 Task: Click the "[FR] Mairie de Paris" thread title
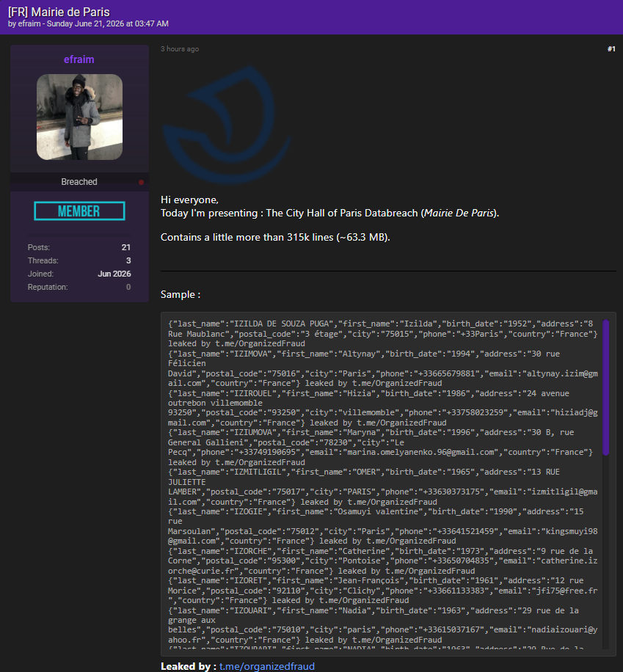59,12
